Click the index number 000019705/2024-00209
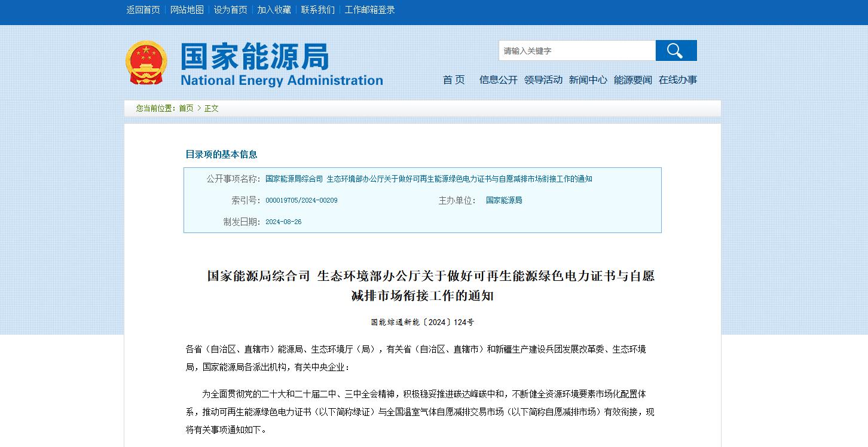 [301, 200]
